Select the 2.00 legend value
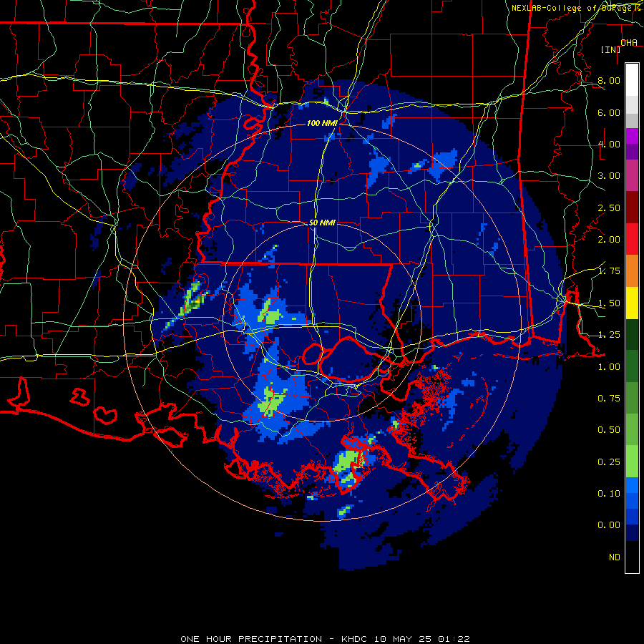This screenshot has width=644, height=644. [x=609, y=240]
